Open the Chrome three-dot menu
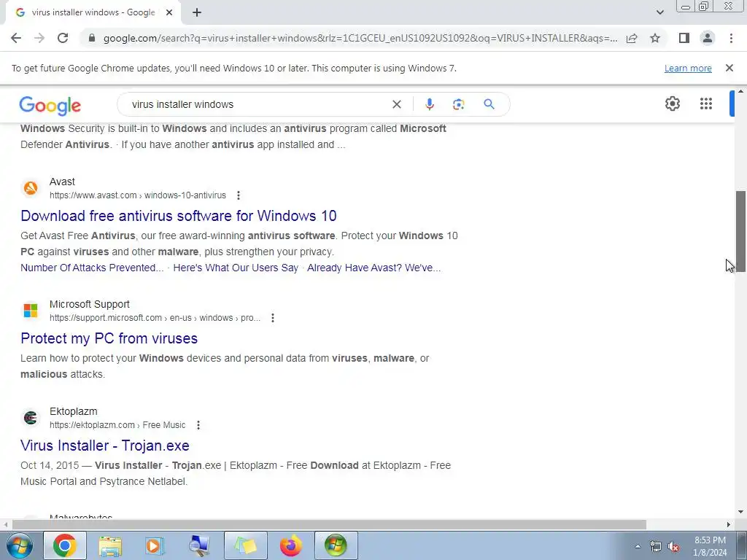Screen dimensions: 747x560 (x=731, y=38)
